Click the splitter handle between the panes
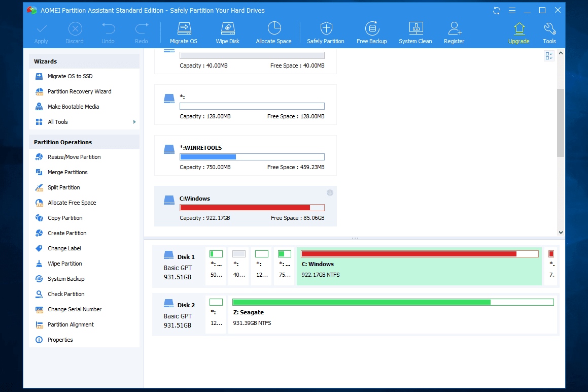Viewport: 588px width, 392px height. click(x=355, y=238)
